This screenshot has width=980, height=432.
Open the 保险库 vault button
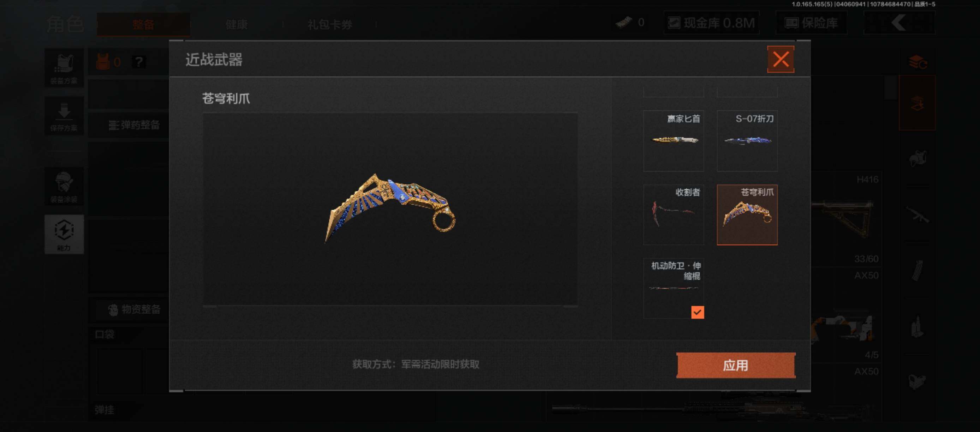coord(812,23)
